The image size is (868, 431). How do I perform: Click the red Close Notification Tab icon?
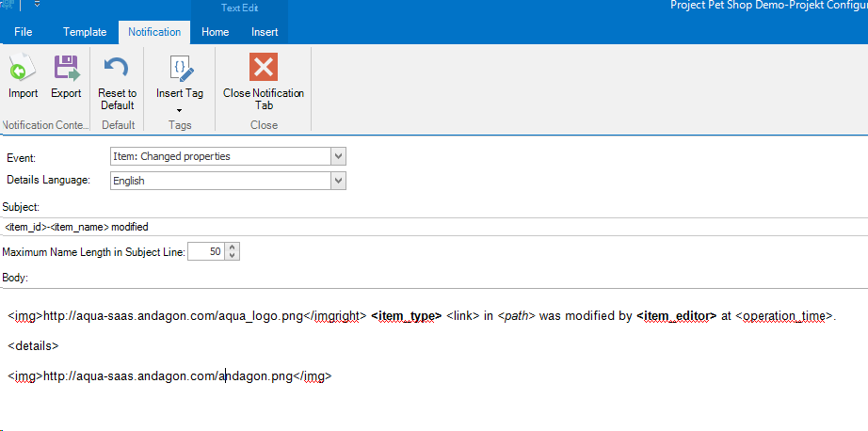click(264, 68)
